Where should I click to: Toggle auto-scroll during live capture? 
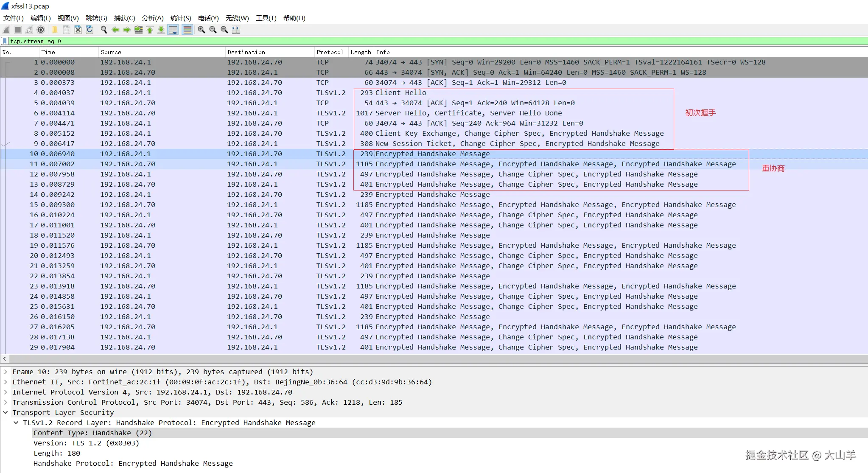[173, 30]
